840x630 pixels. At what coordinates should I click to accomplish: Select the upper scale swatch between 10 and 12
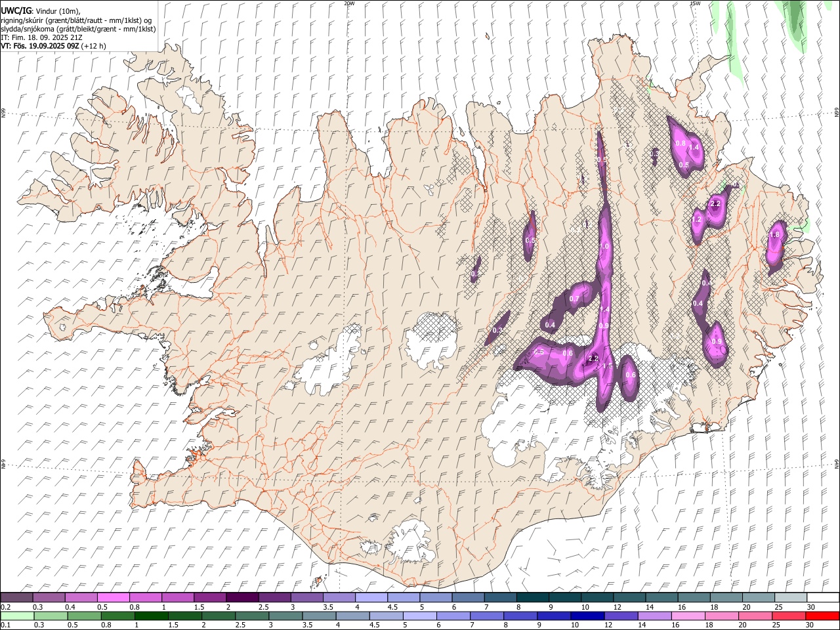pos(597,597)
